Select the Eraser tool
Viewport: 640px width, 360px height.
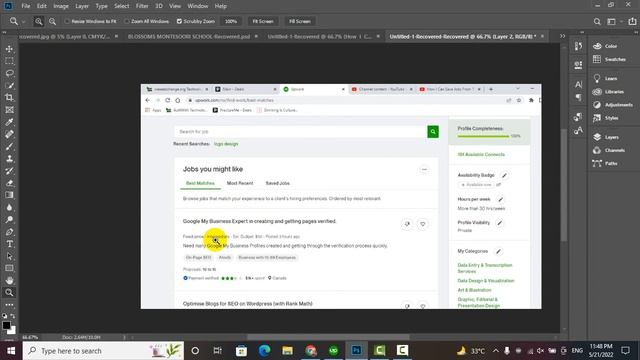(x=9, y=183)
